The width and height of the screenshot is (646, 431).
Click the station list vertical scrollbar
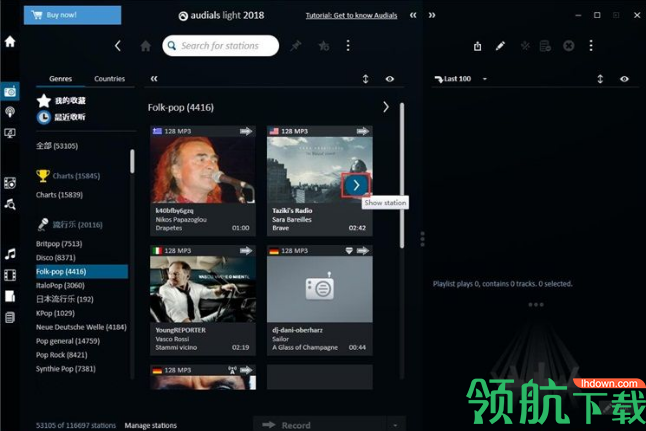pos(402,176)
